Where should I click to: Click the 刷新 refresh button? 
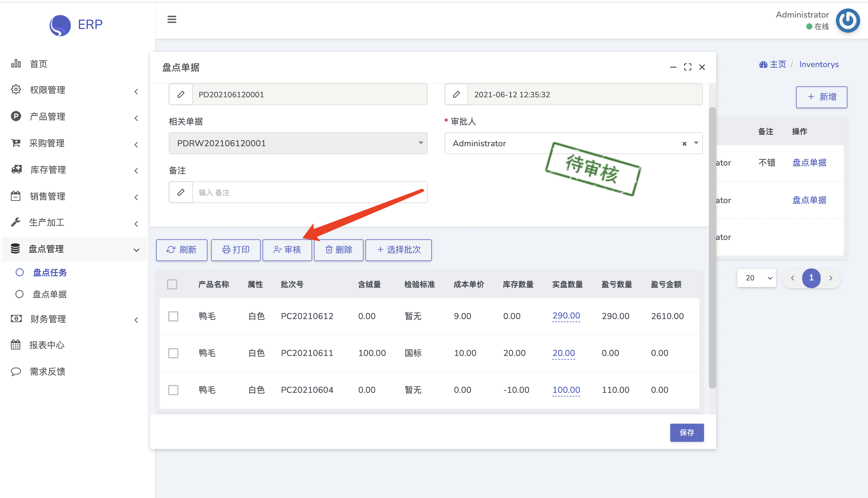point(181,250)
